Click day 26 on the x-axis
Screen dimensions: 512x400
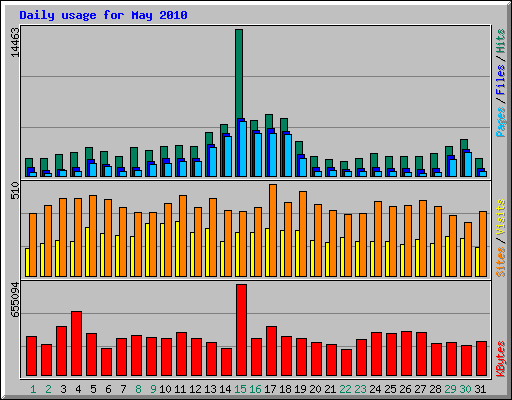click(405, 389)
